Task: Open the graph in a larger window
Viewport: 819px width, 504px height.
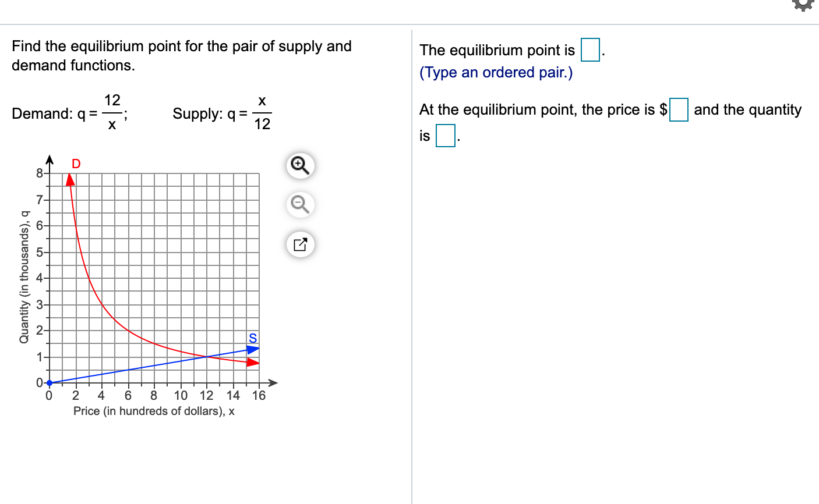Action: 299,244
